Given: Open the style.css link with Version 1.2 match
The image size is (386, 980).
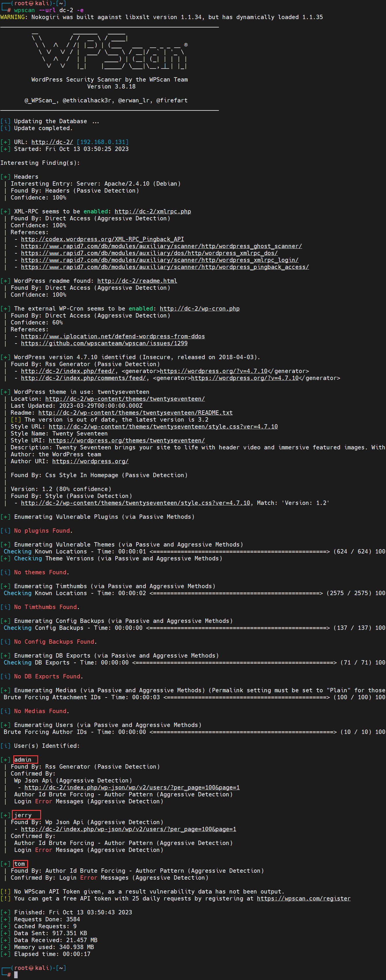Looking at the screenshot, I should [135, 503].
